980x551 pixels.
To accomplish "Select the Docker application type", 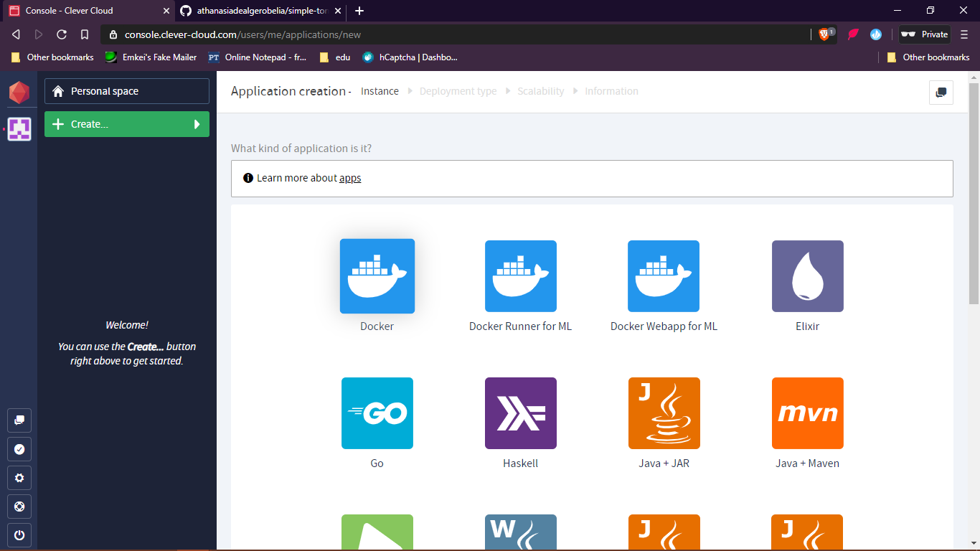I will click(x=377, y=276).
